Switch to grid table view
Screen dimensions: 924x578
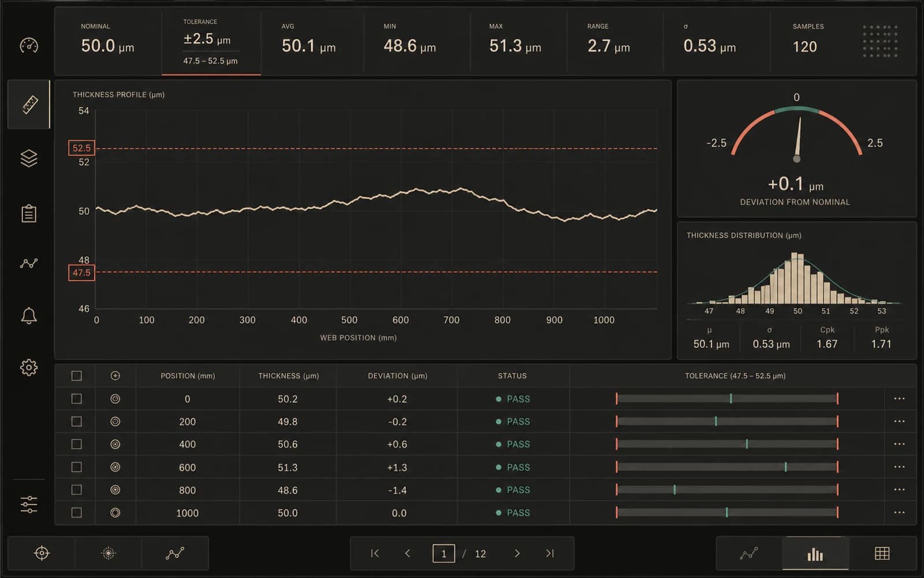[x=882, y=554]
